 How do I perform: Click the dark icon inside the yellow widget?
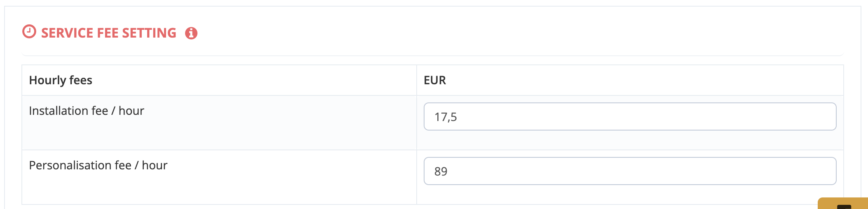(x=844, y=207)
